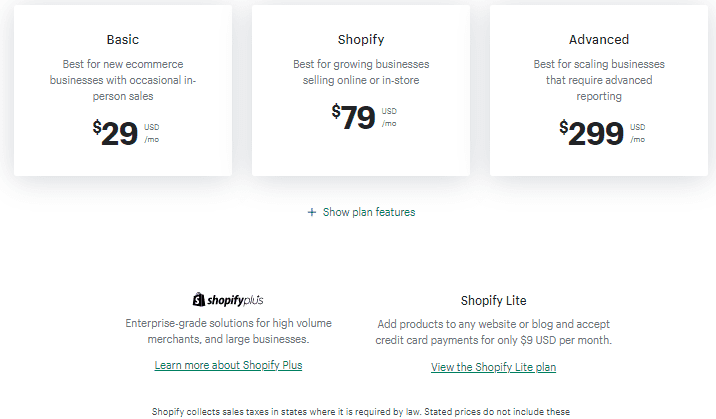Screen dimensions: 716x419
Task: Select the Advanced plan card
Action: [x=599, y=90]
